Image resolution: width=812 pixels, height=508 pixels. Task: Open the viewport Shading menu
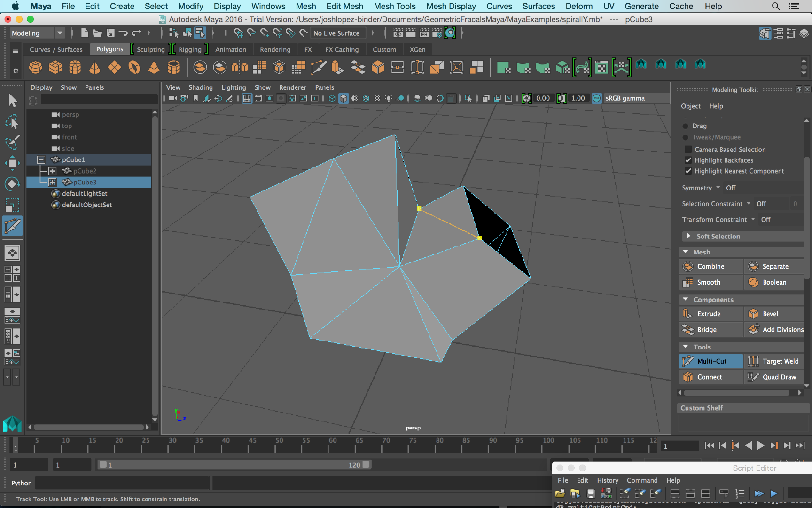201,87
